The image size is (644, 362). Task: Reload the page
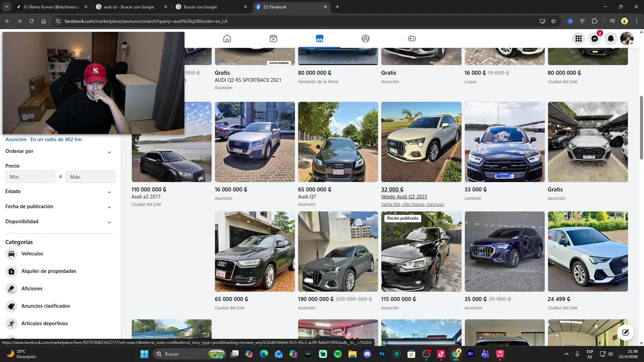click(x=31, y=21)
